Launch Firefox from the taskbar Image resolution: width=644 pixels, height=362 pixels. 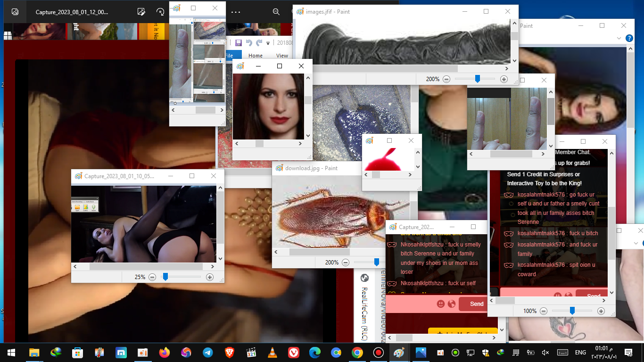(x=164, y=353)
